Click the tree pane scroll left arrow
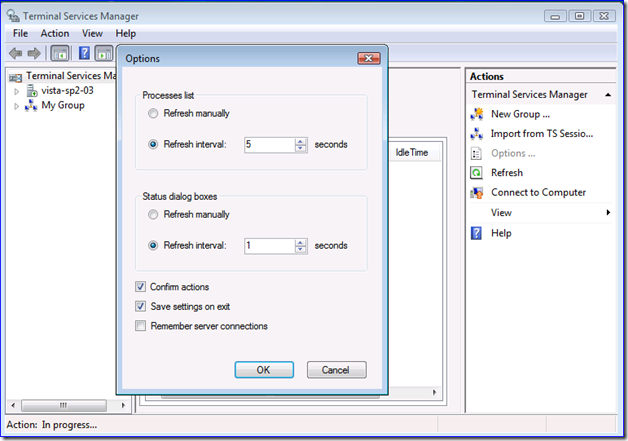The height and width of the screenshot is (441, 628). click(x=13, y=405)
